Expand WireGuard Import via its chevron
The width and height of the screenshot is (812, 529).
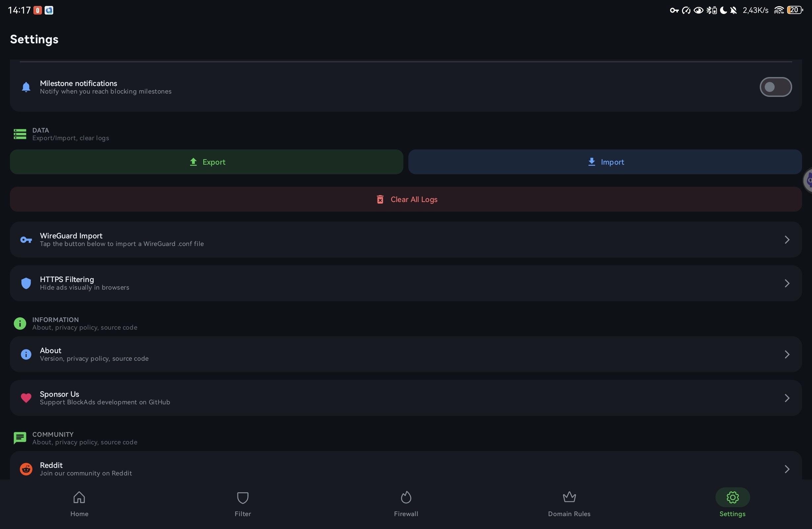tap(787, 240)
